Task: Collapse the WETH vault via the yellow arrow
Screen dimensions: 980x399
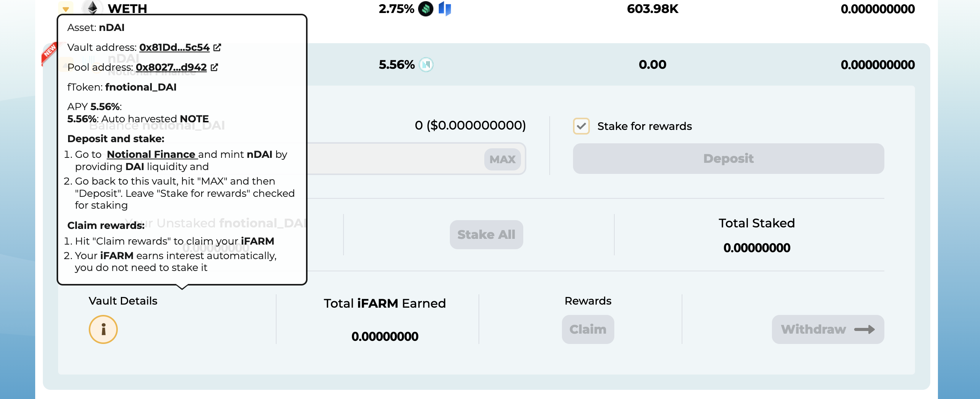Action: click(x=65, y=8)
